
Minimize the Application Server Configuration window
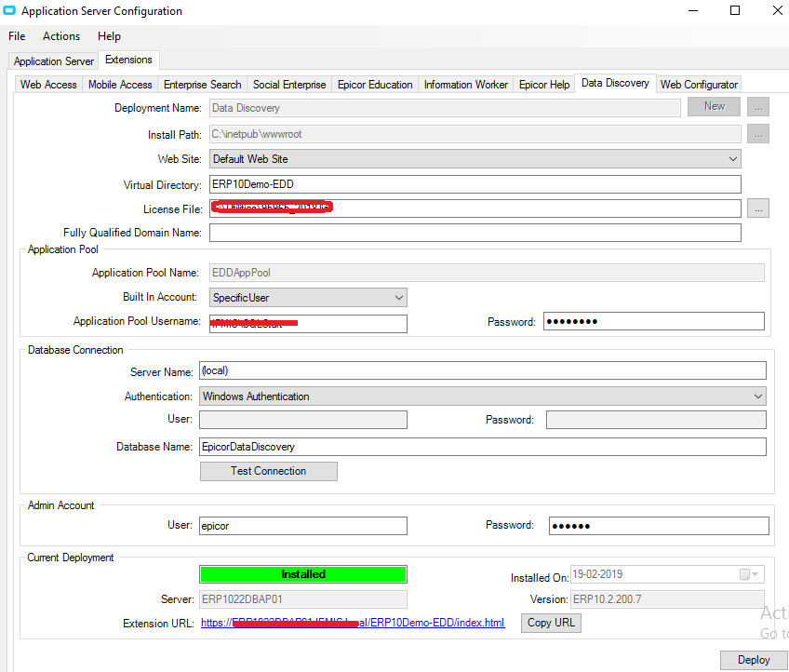693,10
